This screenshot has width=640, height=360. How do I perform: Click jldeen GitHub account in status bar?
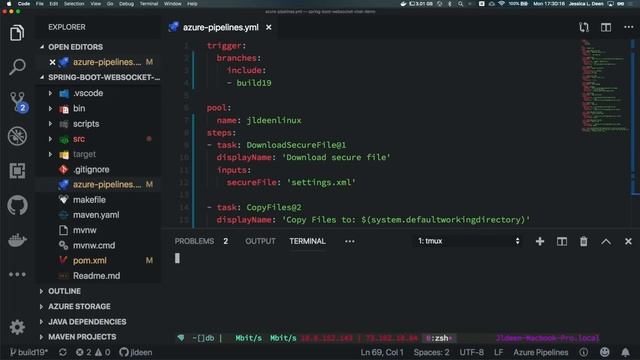click(x=136, y=352)
